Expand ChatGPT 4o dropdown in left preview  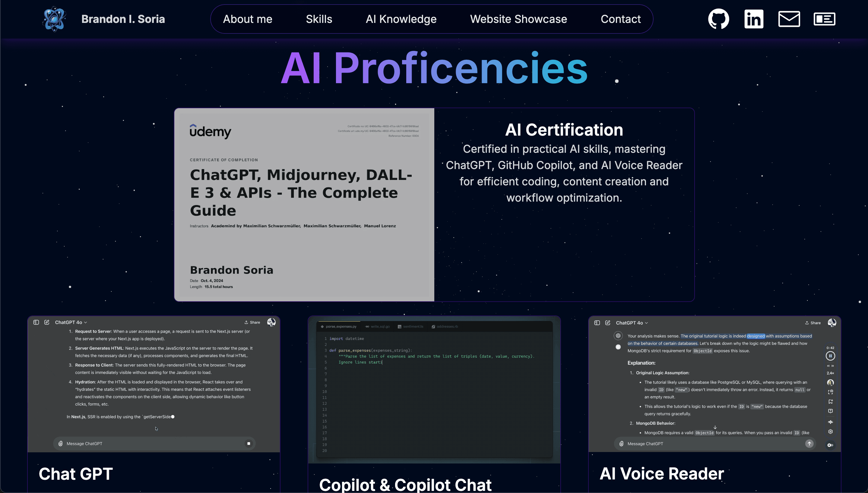coord(71,322)
